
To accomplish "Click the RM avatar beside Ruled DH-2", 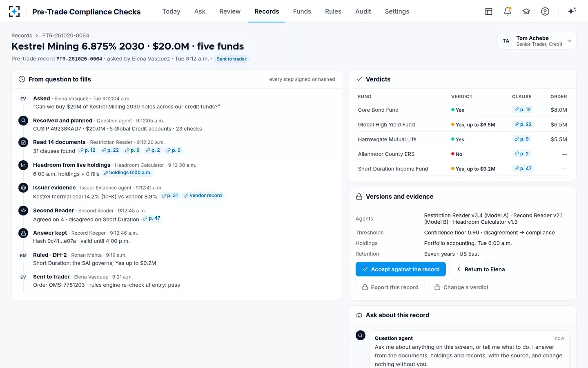I will pyautogui.click(x=23, y=255).
